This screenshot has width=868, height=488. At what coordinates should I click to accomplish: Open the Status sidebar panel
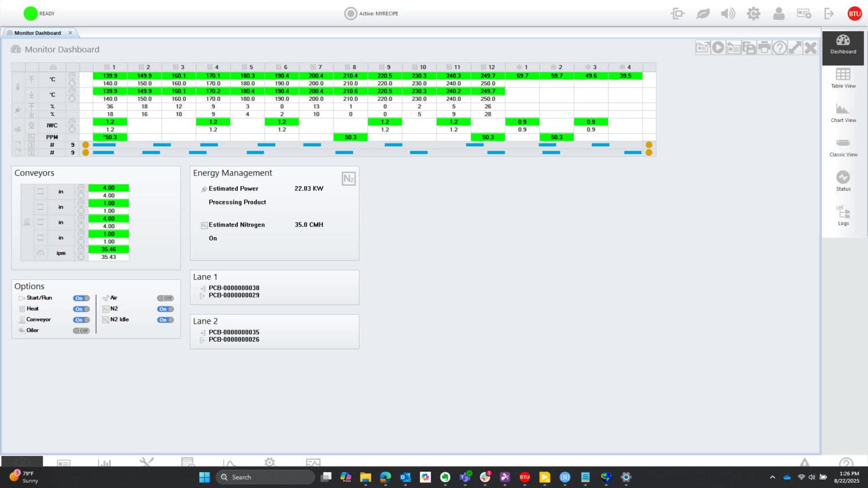[843, 181]
